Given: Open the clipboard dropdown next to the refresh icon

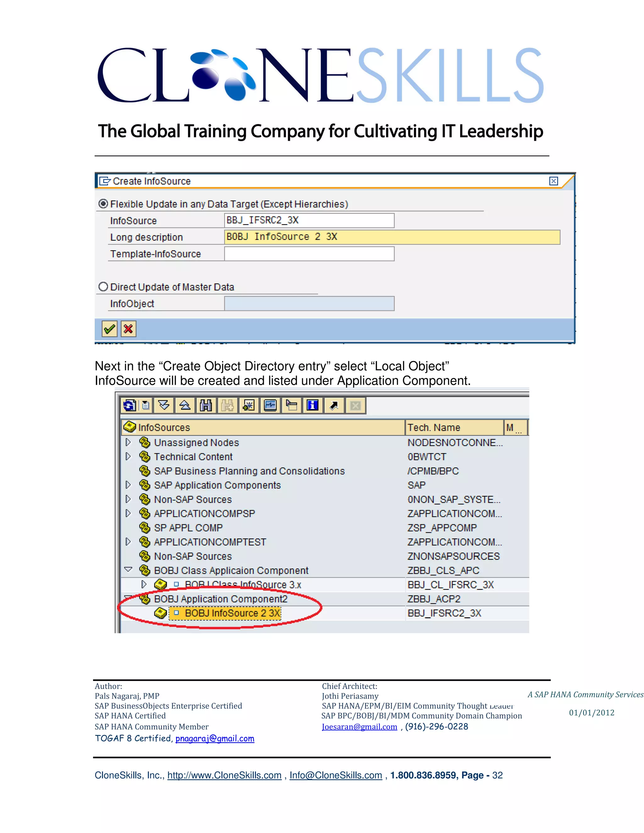Looking at the screenshot, I should (x=145, y=405).
